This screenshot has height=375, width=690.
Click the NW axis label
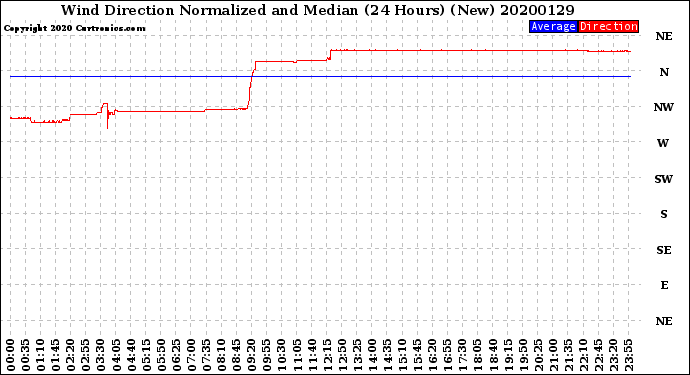pos(664,107)
